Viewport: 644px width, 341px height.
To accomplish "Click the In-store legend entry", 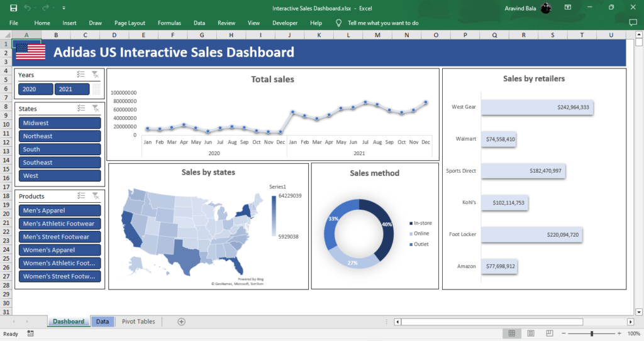I will tap(421, 223).
